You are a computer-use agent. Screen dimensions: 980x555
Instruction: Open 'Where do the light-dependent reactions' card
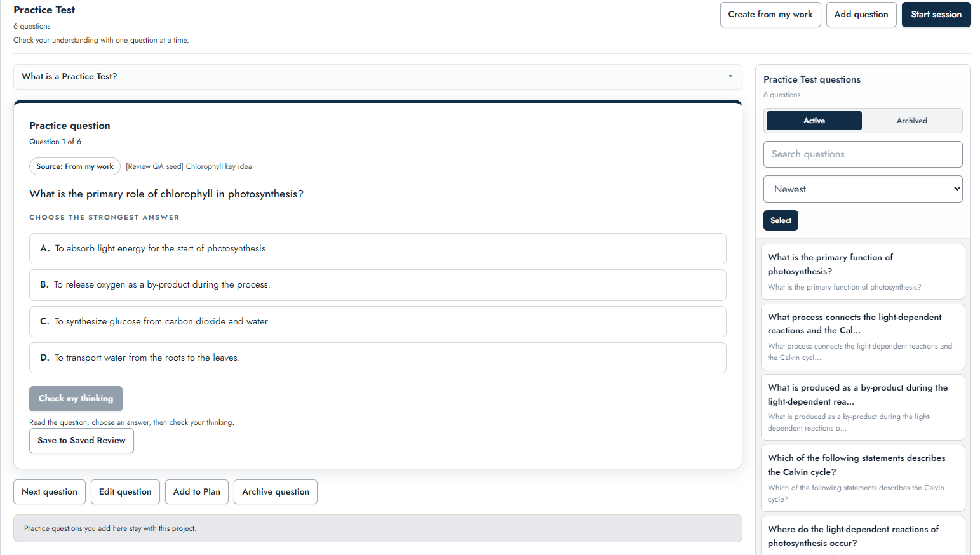(863, 536)
